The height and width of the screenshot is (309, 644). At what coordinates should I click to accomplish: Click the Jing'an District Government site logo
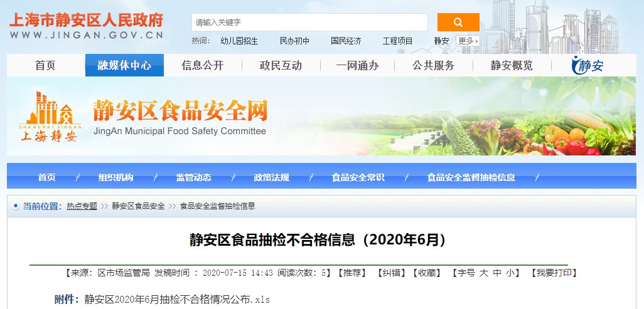coord(86,26)
